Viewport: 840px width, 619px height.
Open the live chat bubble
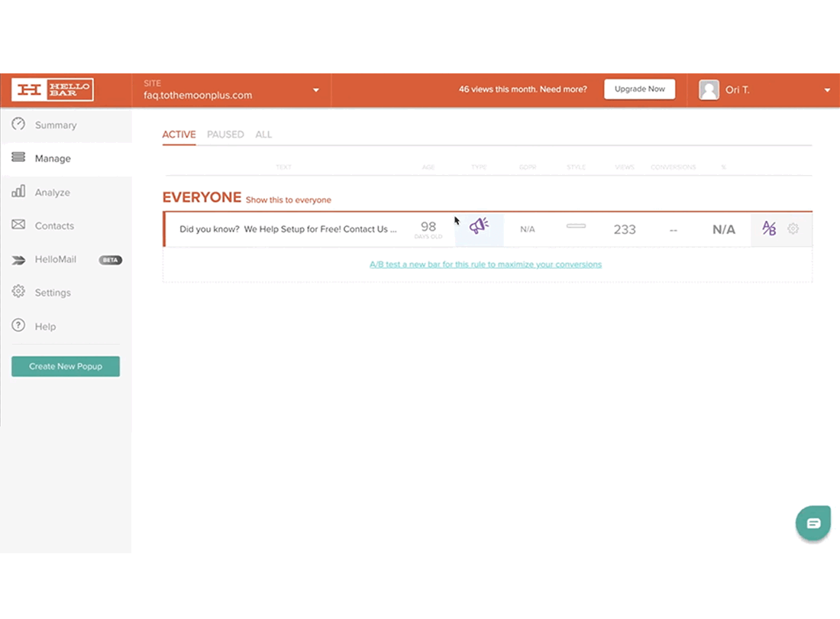tap(813, 523)
